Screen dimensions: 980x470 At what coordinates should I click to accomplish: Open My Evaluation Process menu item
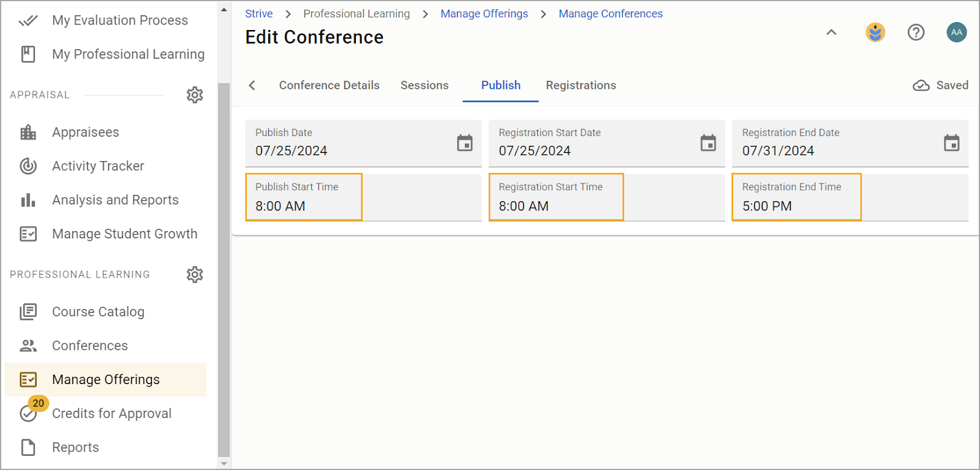pyautogui.click(x=105, y=21)
